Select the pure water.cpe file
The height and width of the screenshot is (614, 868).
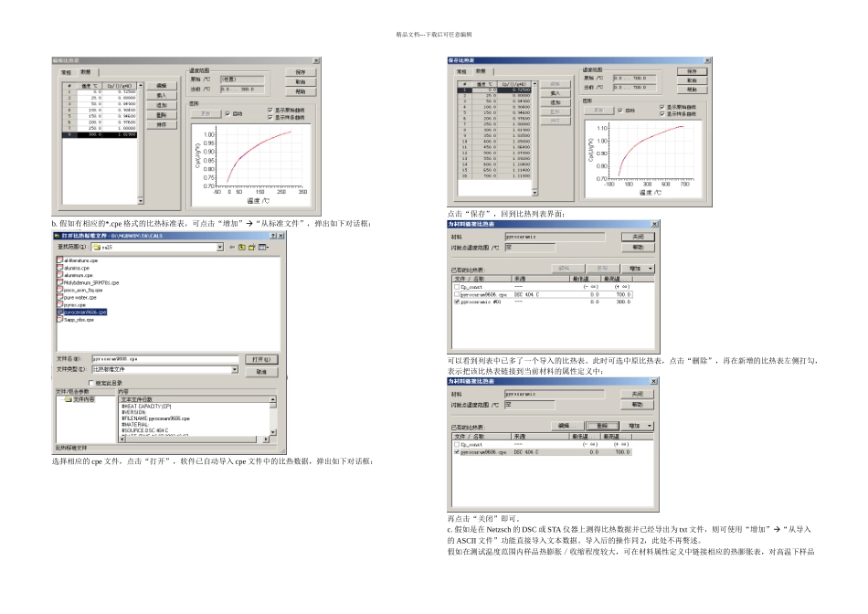(x=77, y=297)
